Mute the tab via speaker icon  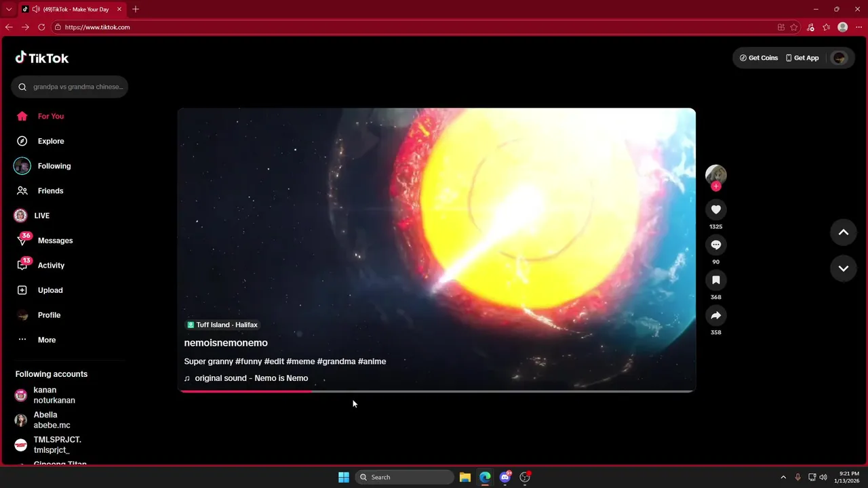coord(35,9)
